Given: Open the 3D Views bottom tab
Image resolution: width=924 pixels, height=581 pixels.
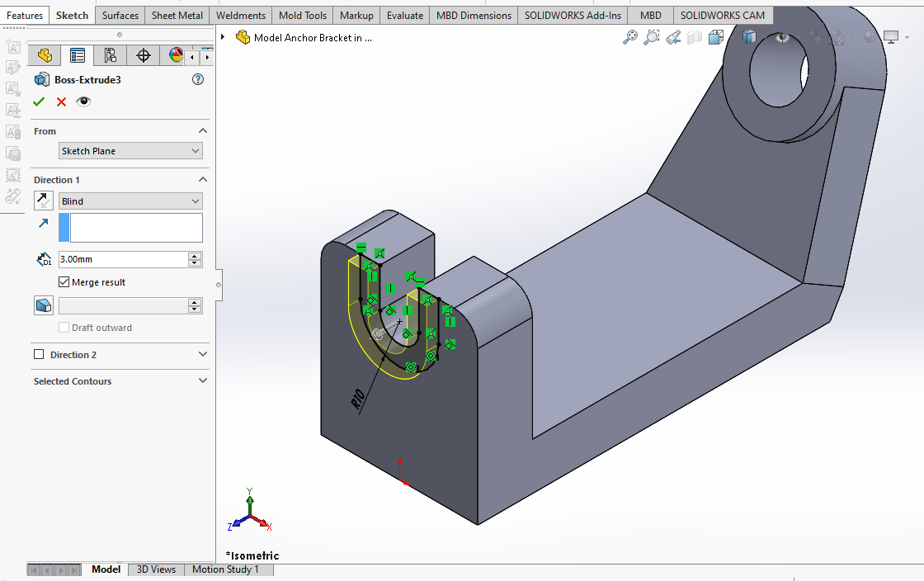Looking at the screenshot, I should (x=156, y=569).
